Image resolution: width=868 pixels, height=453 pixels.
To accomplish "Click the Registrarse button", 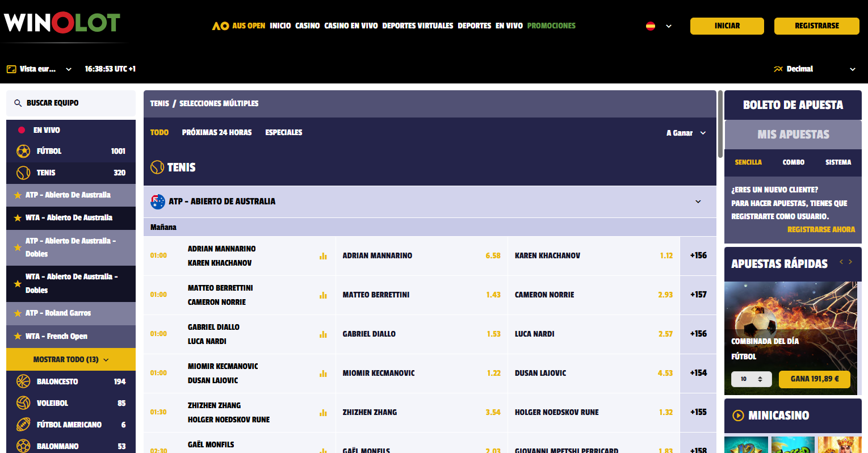I will click(x=816, y=26).
